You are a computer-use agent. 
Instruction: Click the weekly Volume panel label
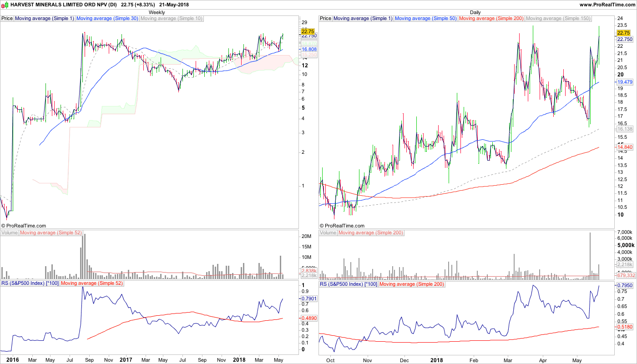10,233
